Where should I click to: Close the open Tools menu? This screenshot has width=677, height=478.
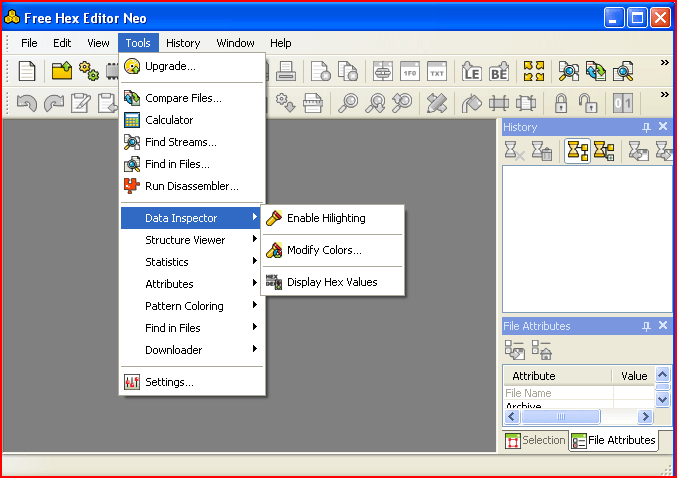click(138, 43)
